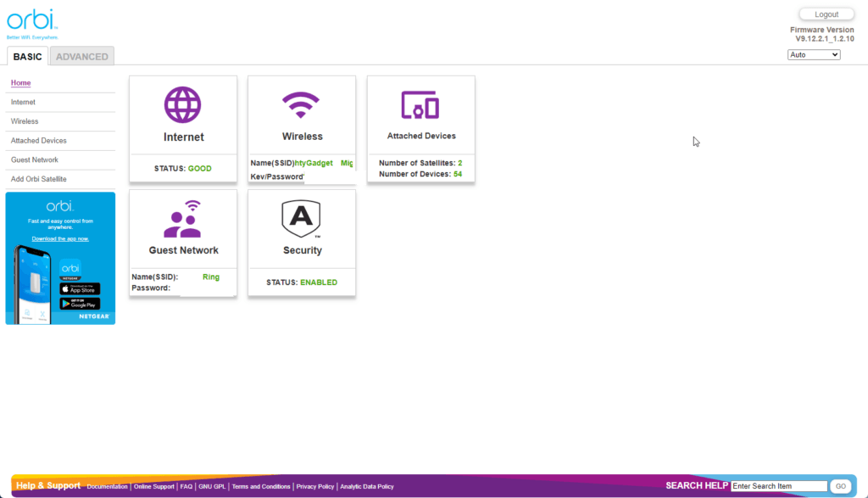Image resolution: width=868 pixels, height=498 pixels.
Task: Go to Guest Network sidebar item
Action: pos(35,159)
